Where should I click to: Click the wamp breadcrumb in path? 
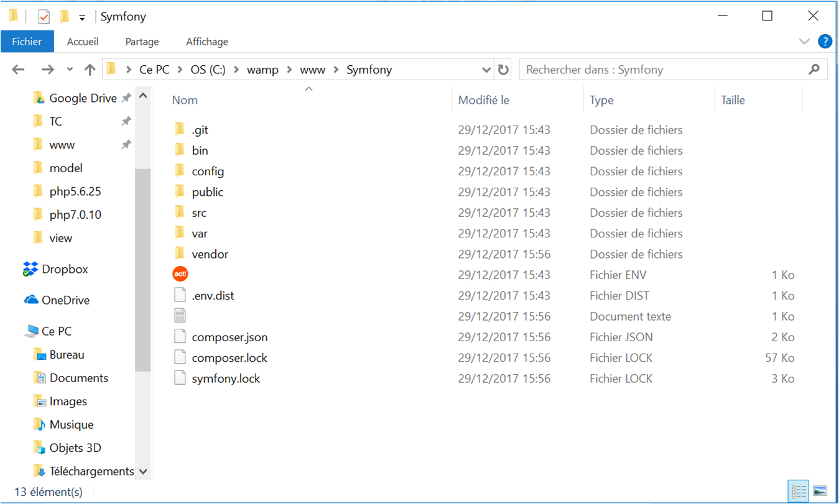[x=262, y=70]
